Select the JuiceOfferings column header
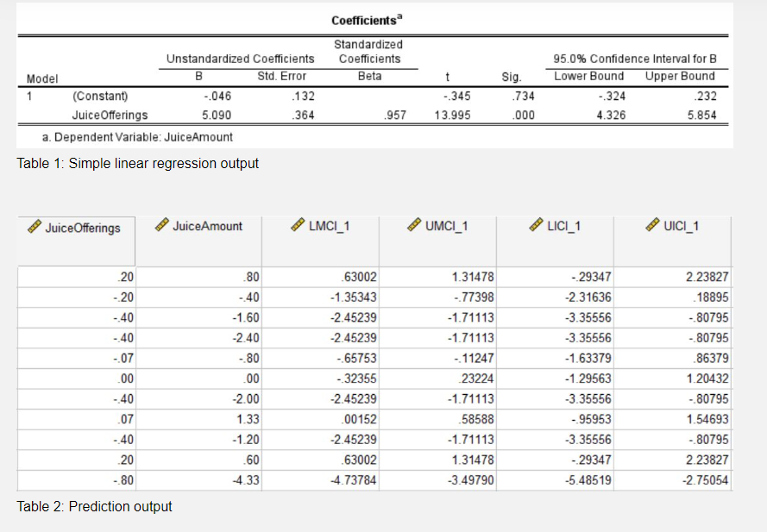The height and width of the screenshot is (532, 767). coord(76,241)
